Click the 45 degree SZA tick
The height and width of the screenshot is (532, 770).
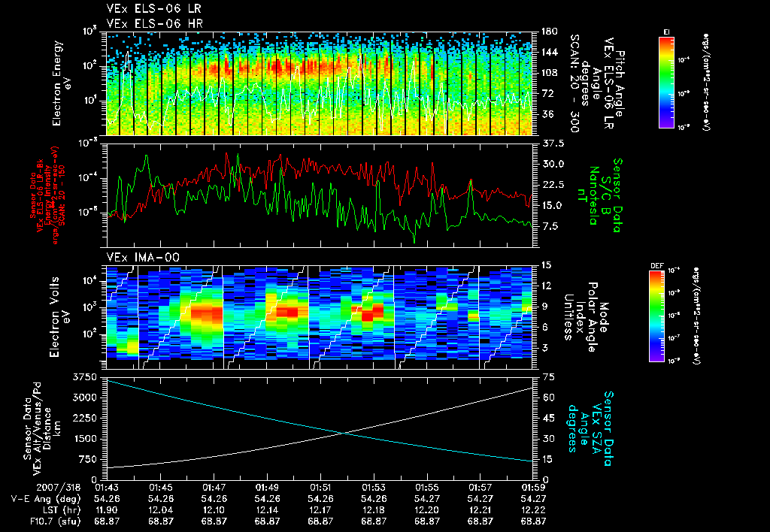pyautogui.click(x=548, y=418)
